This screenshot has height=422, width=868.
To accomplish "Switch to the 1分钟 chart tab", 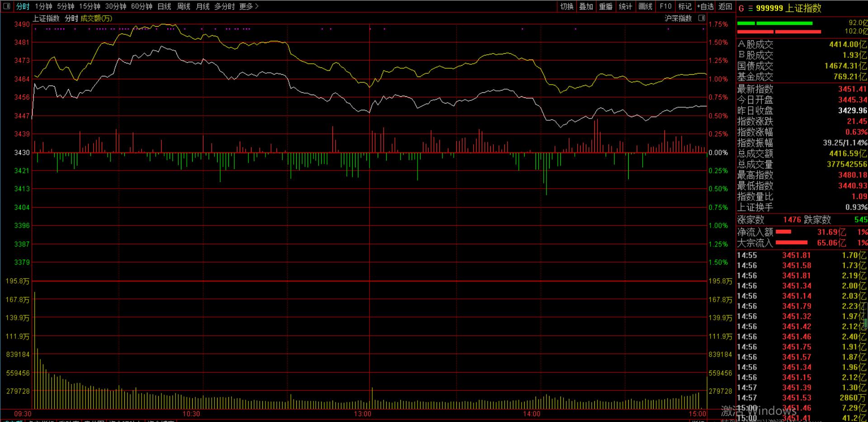I will point(43,6).
